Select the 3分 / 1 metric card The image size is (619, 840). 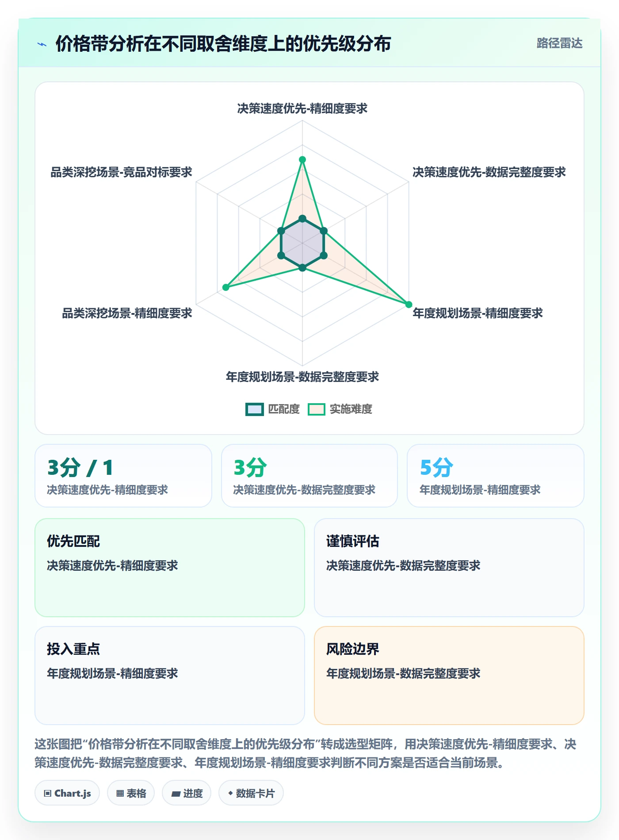click(x=123, y=476)
